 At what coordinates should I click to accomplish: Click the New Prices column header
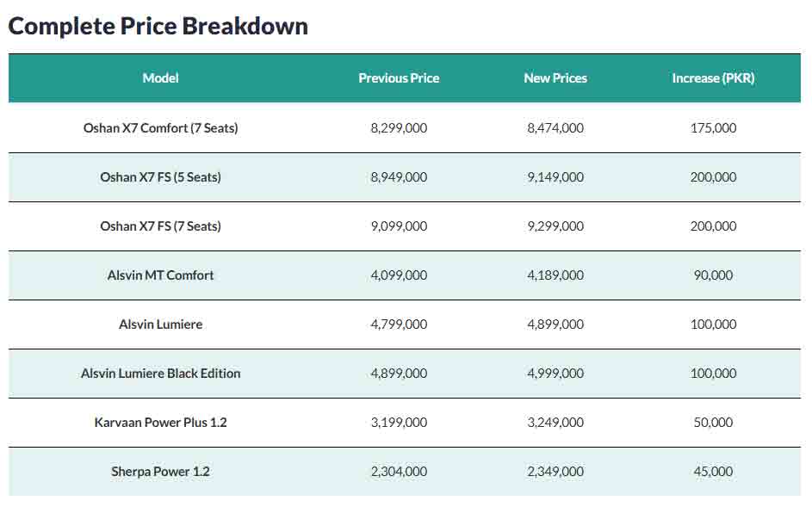click(x=555, y=78)
